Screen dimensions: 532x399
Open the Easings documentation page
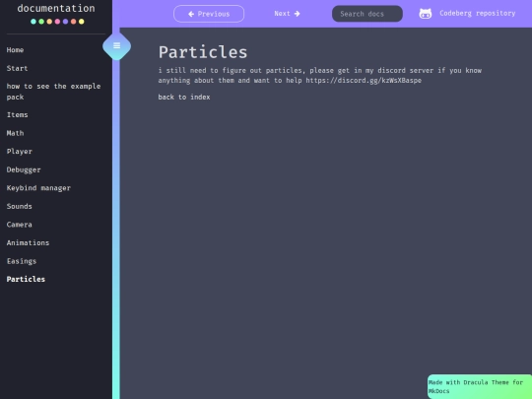(x=22, y=261)
